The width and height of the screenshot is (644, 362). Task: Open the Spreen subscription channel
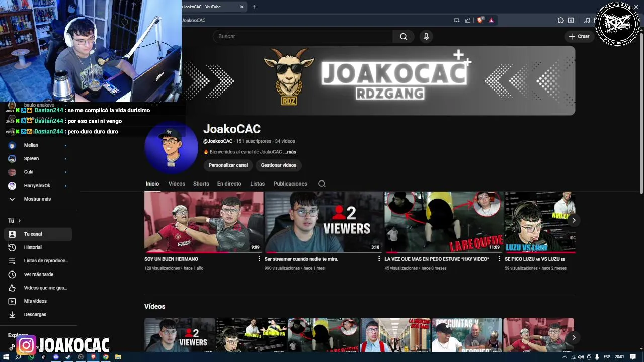tap(38, 159)
